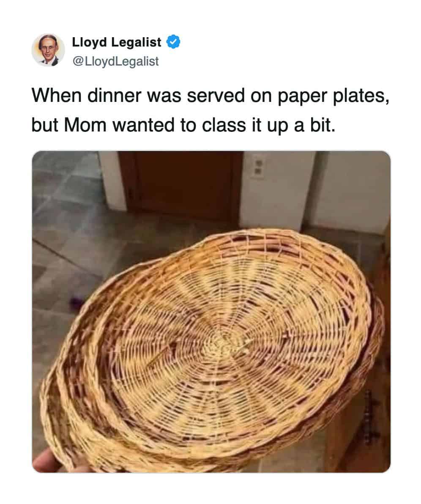Click the line 'but Mom wanted to class it up'
The width and height of the screenshot is (421, 504).
coord(183,125)
